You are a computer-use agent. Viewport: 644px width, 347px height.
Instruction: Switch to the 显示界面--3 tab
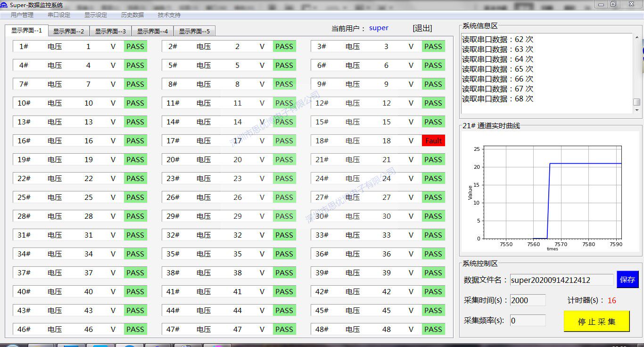point(110,31)
